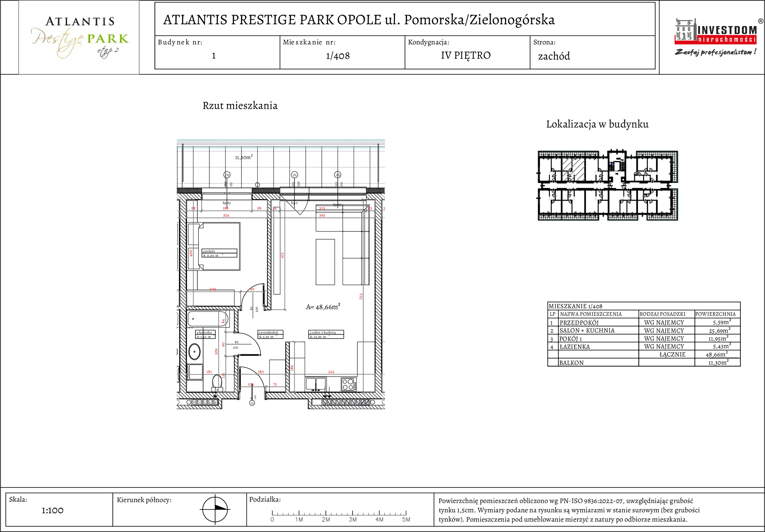This screenshot has width=765, height=532.
Task: Select the O1 window marker circle
Action: [x=295, y=175]
